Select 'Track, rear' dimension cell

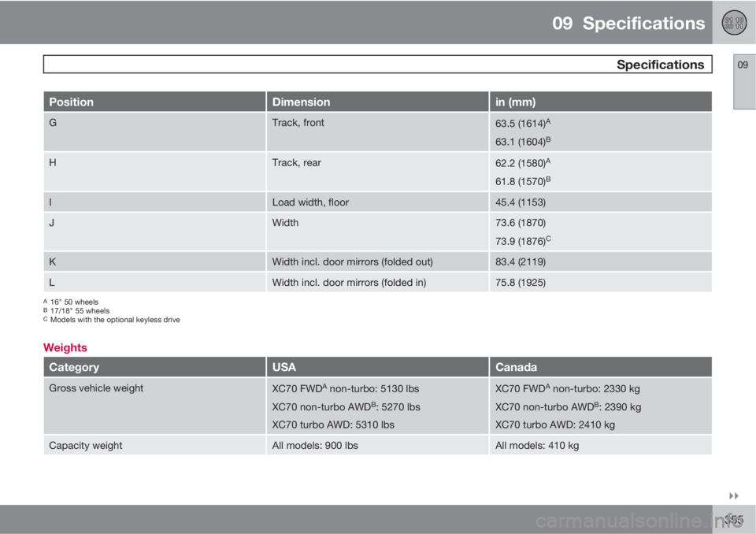pos(377,172)
